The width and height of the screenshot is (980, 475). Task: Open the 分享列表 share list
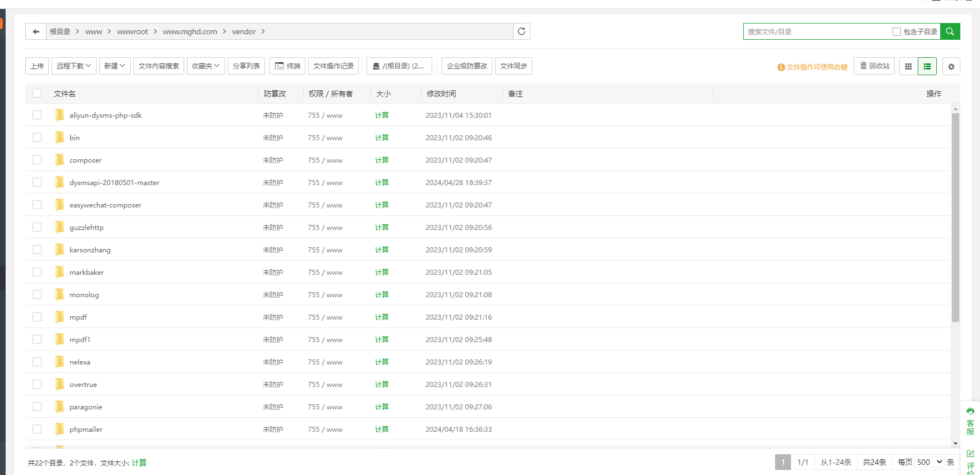click(246, 66)
